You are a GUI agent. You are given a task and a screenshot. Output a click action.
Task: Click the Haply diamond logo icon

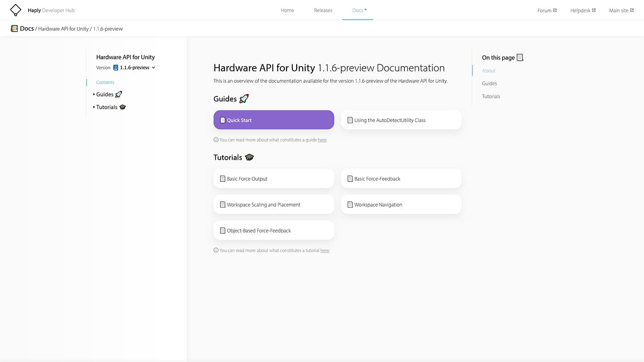[15, 10]
